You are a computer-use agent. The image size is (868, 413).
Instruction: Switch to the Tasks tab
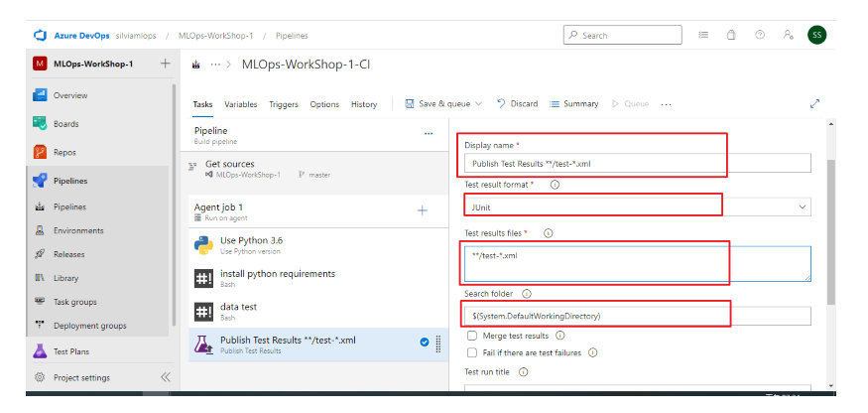(202, 104)
